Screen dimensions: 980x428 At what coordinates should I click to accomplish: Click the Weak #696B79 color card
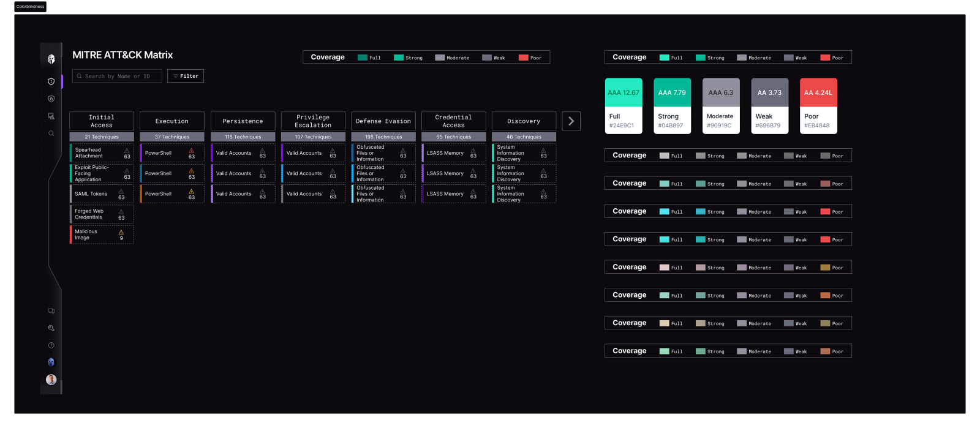(x=770, y=106)
